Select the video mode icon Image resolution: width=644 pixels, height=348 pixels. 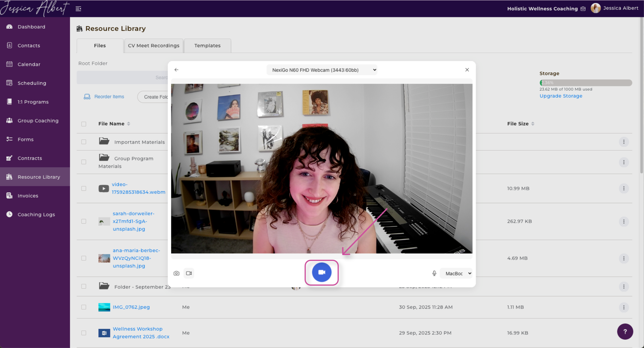pos(189,273)
